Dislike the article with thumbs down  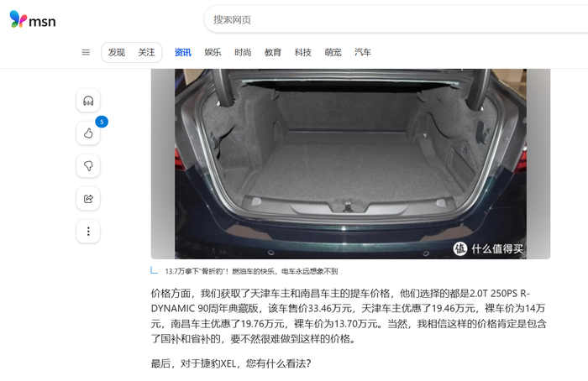[88, 165]
